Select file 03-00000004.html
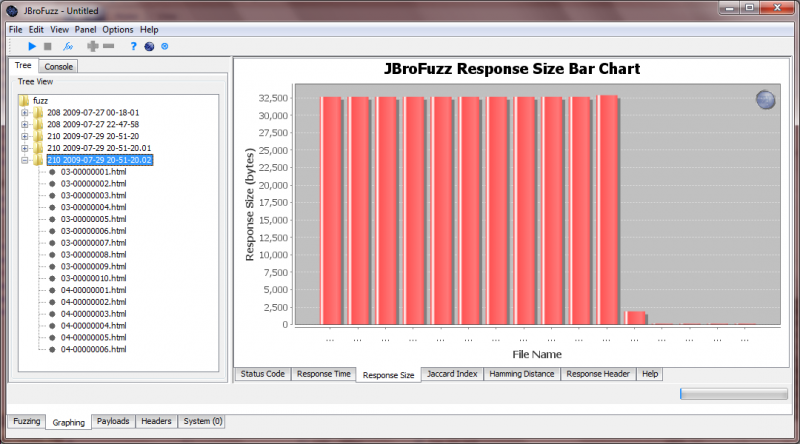 [x=93, y=207]
